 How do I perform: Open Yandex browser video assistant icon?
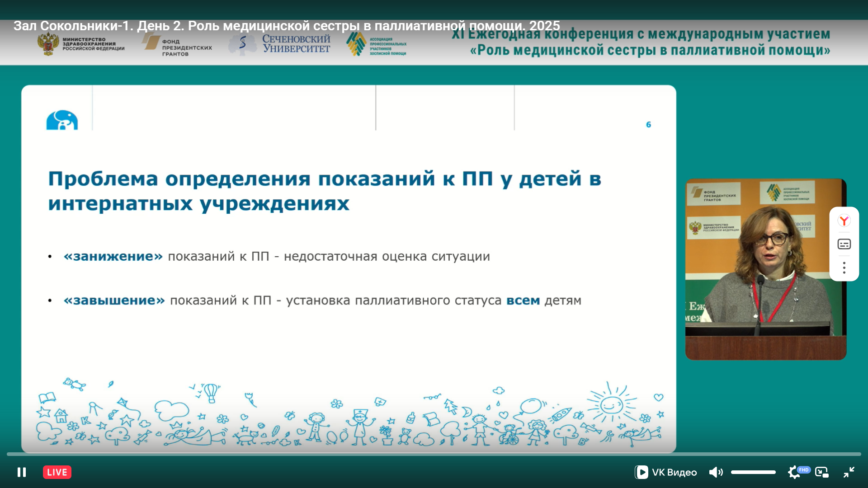pos(844,221)
